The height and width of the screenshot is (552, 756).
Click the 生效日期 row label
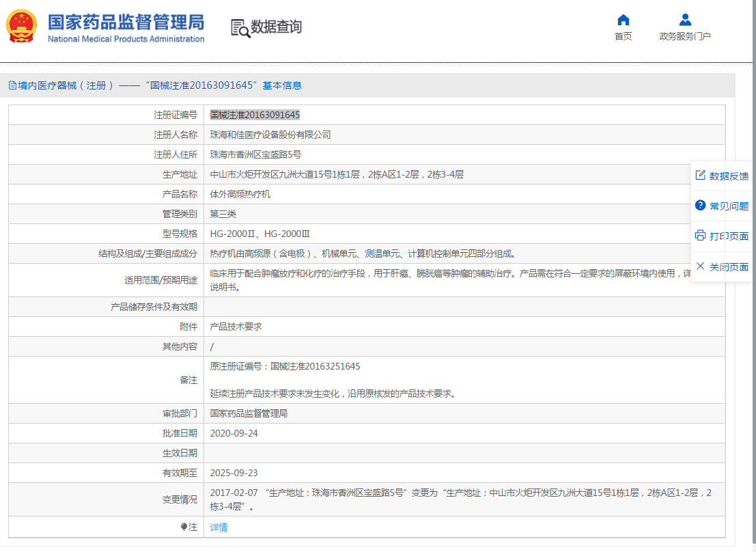(x=180, y=453)
